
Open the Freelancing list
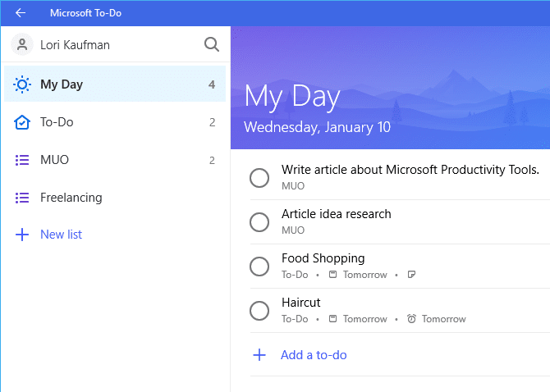tap(115, 198)
